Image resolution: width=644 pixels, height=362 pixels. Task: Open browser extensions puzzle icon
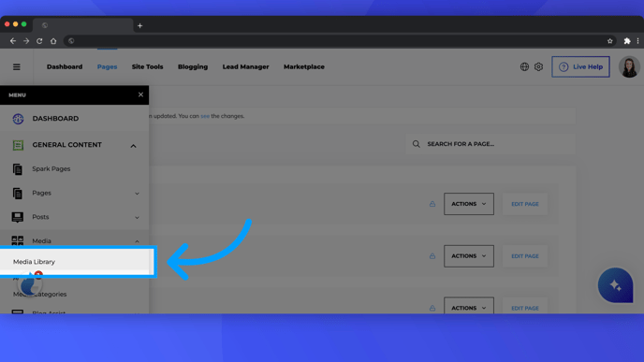627,41
